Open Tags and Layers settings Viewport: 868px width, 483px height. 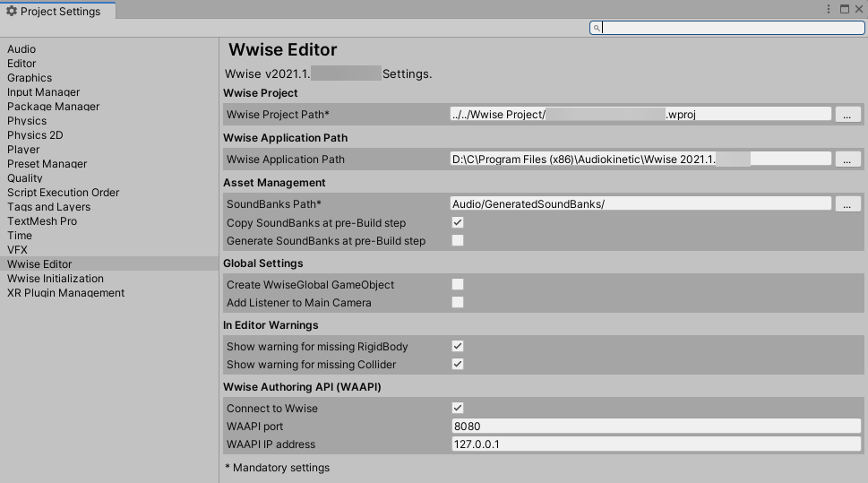click(x=48, y=207)
